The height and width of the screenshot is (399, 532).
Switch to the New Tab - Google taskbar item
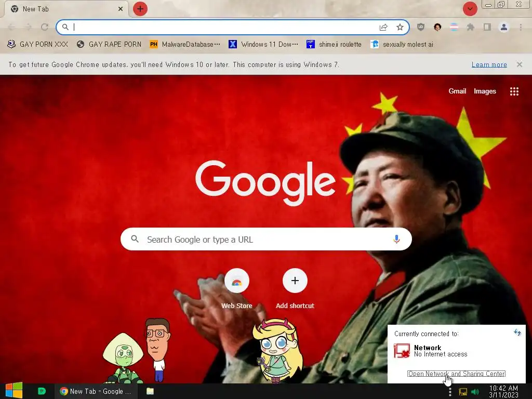(96, 391)
